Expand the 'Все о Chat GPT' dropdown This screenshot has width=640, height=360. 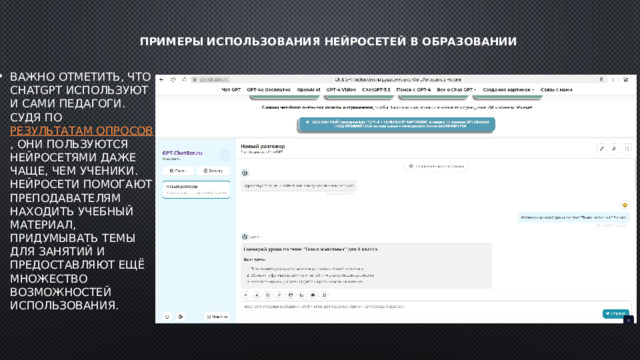(x=456, y=90)
